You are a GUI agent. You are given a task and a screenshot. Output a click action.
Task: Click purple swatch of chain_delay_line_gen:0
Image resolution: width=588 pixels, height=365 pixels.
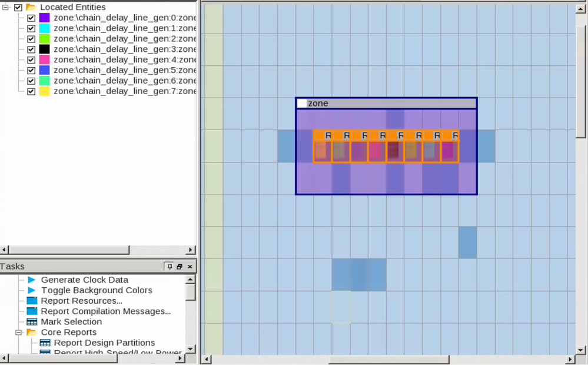click(44, 18)
